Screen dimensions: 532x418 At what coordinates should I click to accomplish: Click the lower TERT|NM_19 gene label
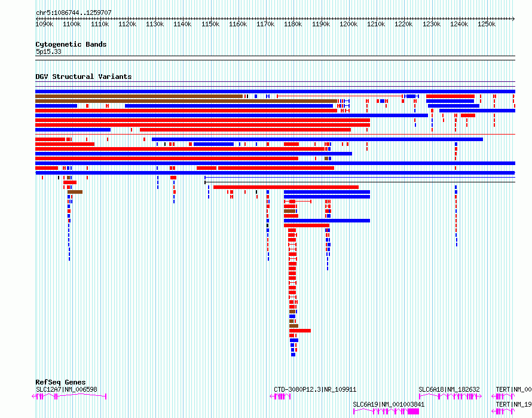[513, 404]
